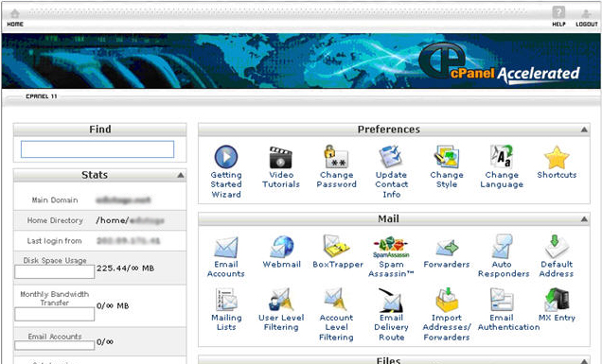602x364 pixels.
Task: Click the HELP text link
Action: 558,25
